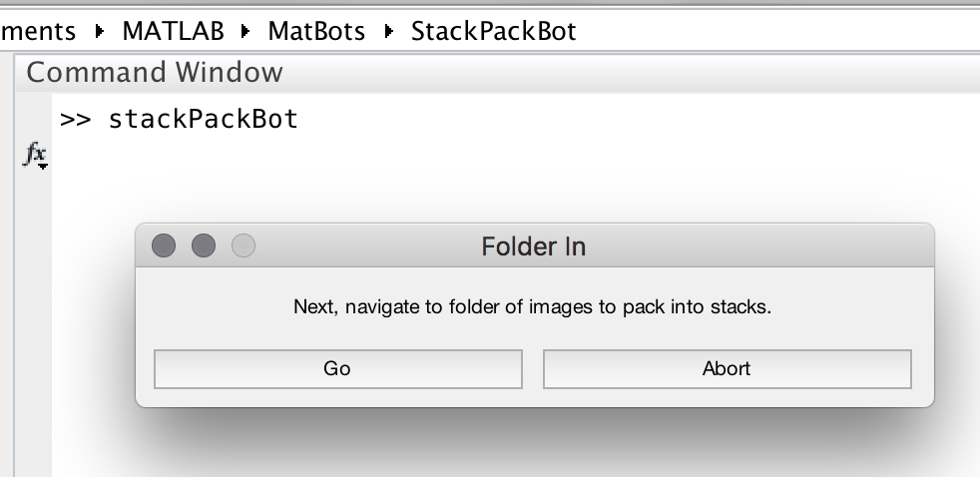980x477 pixels.
Task: Click Abort to cancel folder selection
Action: pos(727,369)
